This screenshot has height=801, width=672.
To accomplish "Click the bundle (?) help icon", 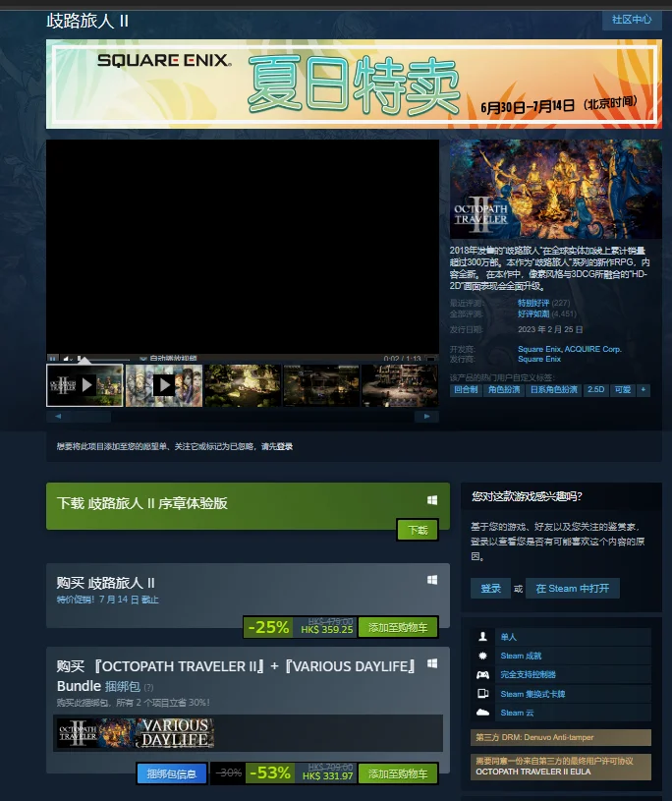I will point(148,688).
